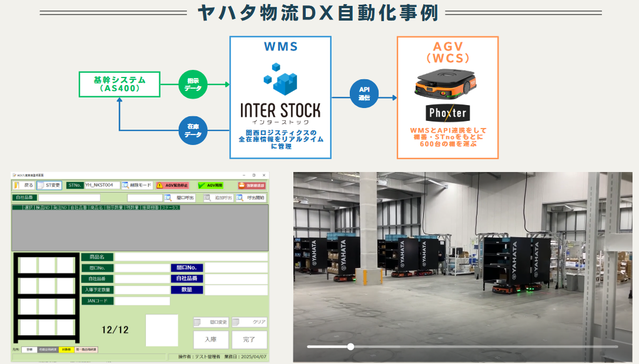Click the 入庫予定数量 field
Image resolution: width=639 pixels, height=364 pixels.
pos(142,290)
